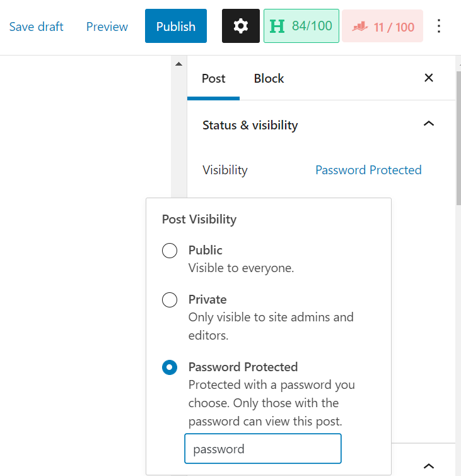This screenshot has height=476, width=461.
Task: Open the Password Protected visibility dropdown link
Action: [368, 170]
